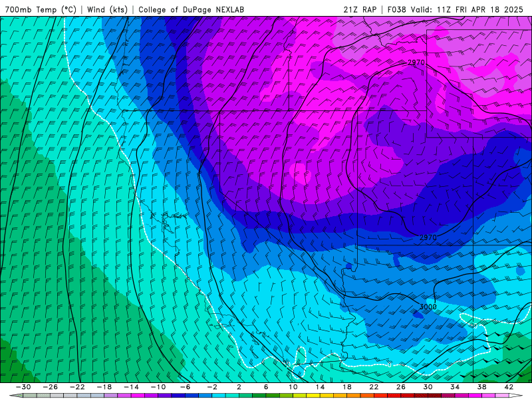Select the "38" scale tick label
The image size is (532, 399).
481,387
